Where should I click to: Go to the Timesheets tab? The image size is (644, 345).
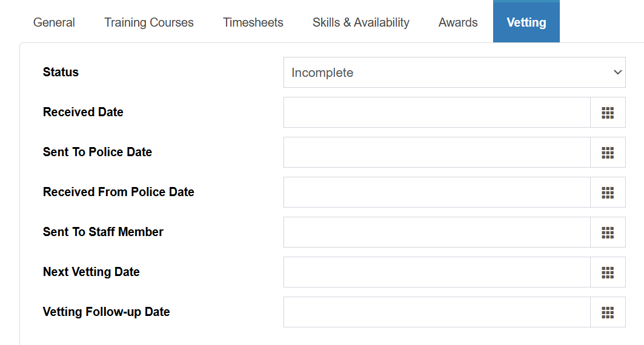(253, 22)
